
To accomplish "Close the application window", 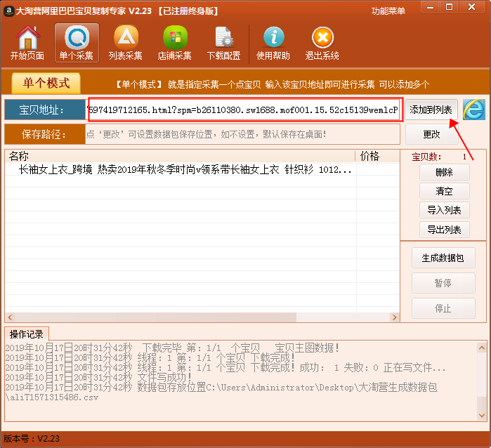I will 472,7.
